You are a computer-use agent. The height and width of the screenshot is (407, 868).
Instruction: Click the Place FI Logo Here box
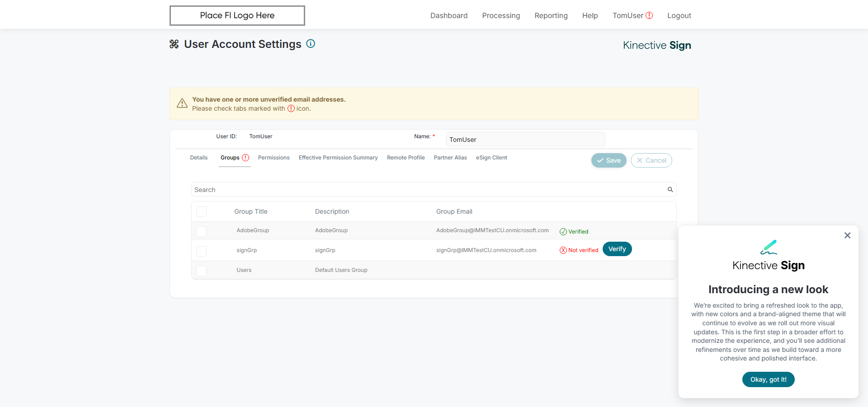pos(237,15)
